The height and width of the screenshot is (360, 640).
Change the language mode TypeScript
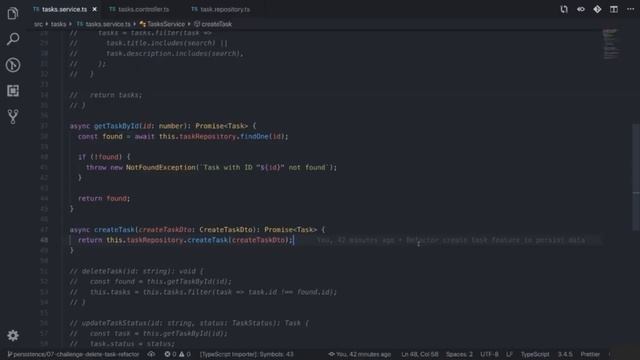tap(535, 354)
